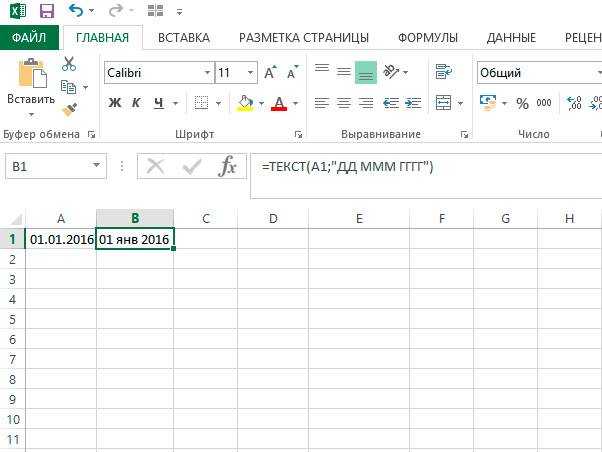
Task: Align text to top
Action: click(x=322, y=69)
